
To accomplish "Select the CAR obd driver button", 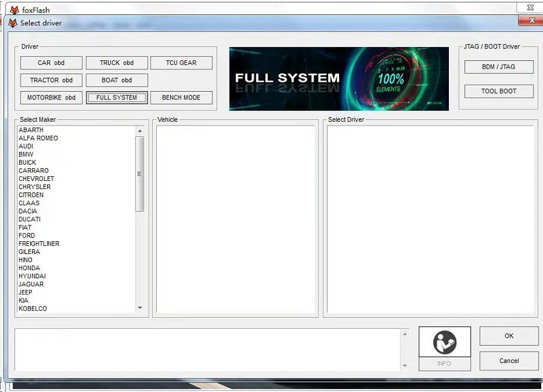I will pos(51,63).
